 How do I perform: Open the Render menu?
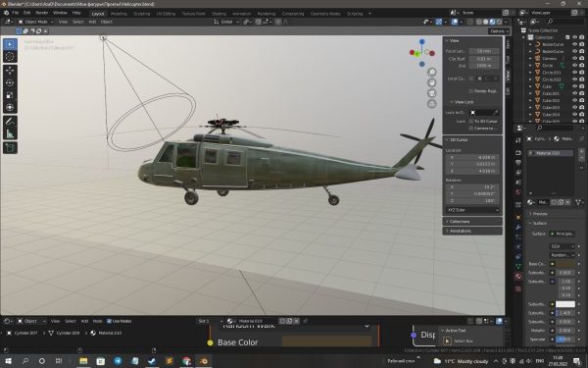pos(41,13)
